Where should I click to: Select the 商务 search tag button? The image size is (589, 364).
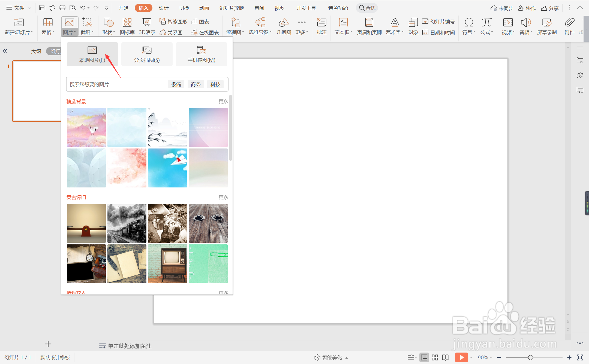click(196, 84)
